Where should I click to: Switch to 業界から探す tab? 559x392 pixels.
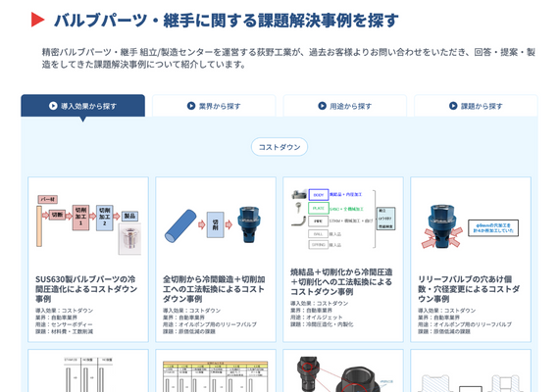(214, 106)
